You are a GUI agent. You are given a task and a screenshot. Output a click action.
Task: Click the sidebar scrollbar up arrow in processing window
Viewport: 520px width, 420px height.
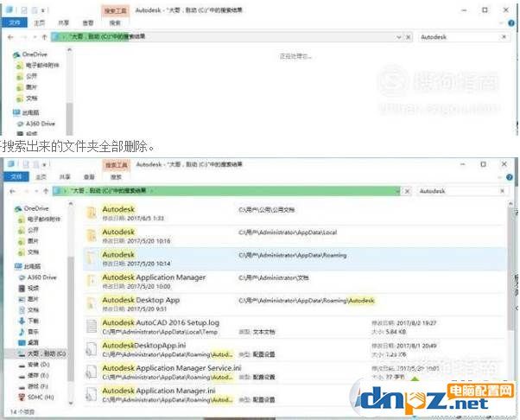point(69,50)
